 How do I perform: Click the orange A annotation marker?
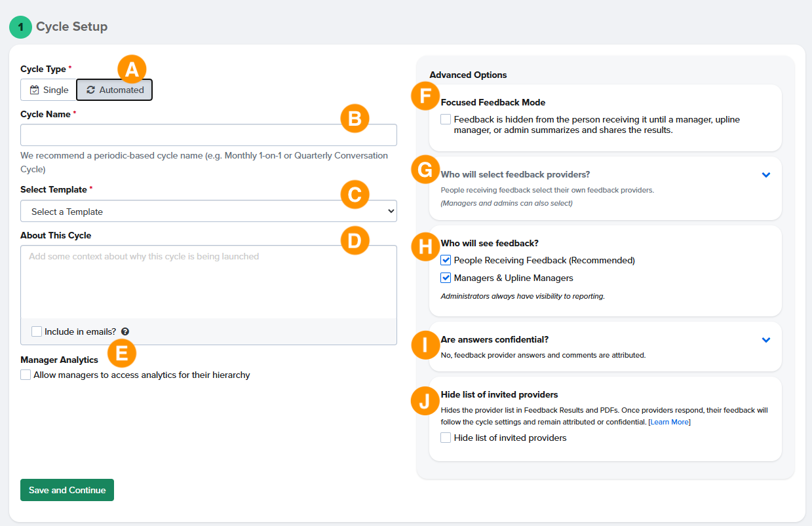point(132,69)
